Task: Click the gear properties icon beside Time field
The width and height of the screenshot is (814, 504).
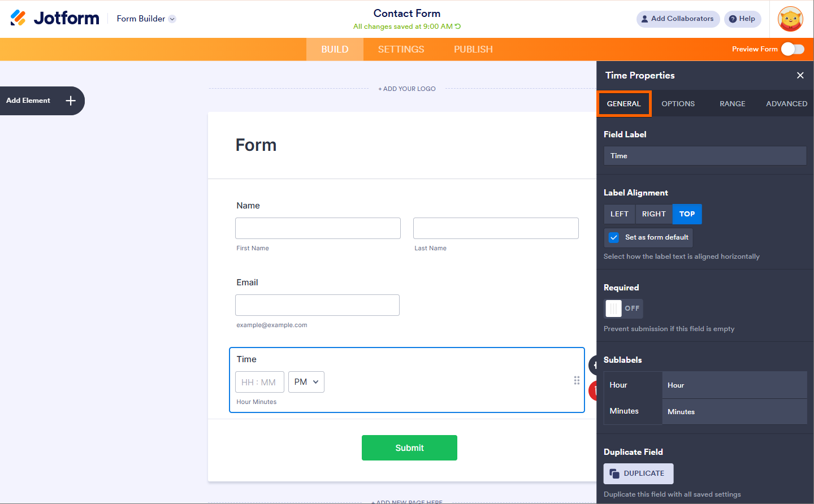Action: [x=593, y=365]
